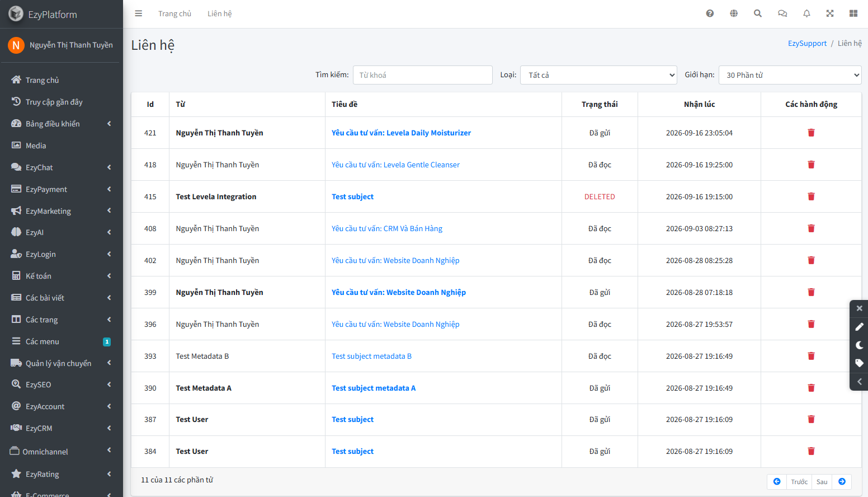
Task: Open the notifications bell
Action: point(806,13)
